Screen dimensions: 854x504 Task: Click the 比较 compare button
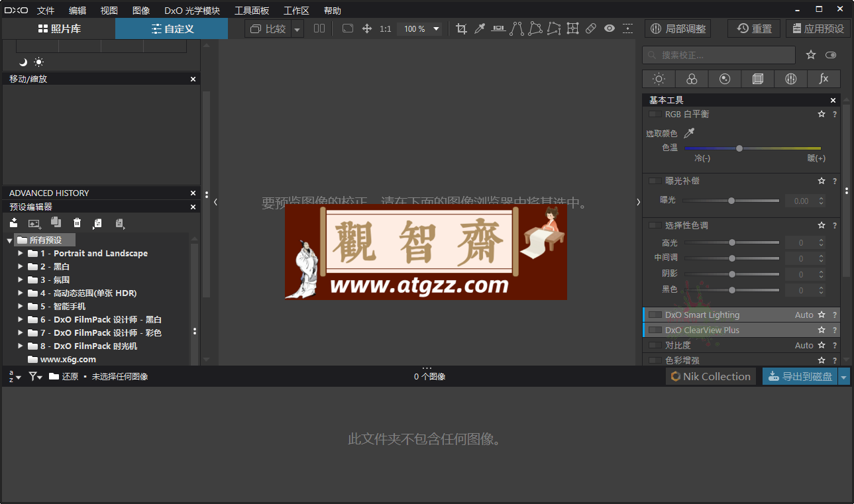268,28
